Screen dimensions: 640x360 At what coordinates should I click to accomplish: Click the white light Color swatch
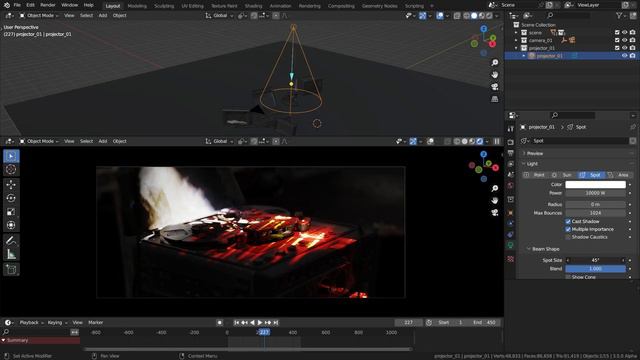click(x=595, y=184)
